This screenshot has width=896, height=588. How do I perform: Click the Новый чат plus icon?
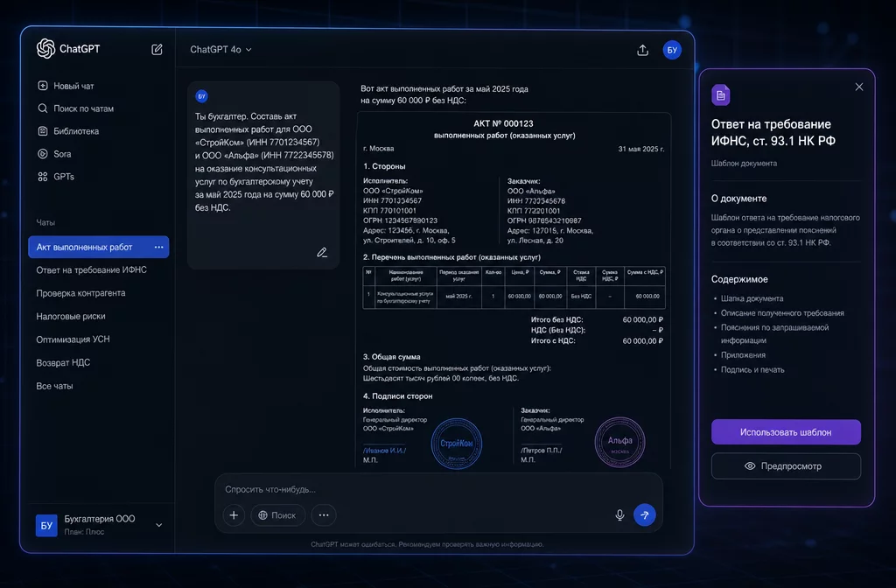tap(42, 86)
